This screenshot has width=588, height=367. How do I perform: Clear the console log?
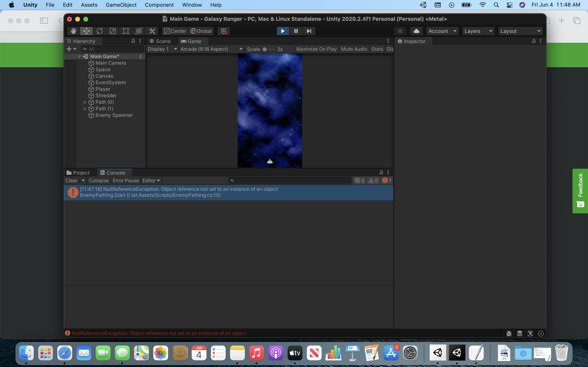(71, 181)
